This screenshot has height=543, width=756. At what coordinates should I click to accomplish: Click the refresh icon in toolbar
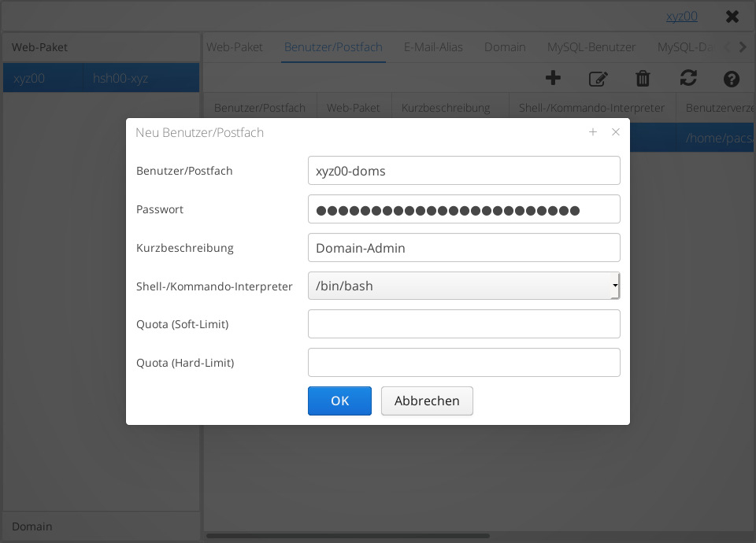click(688, 78)
